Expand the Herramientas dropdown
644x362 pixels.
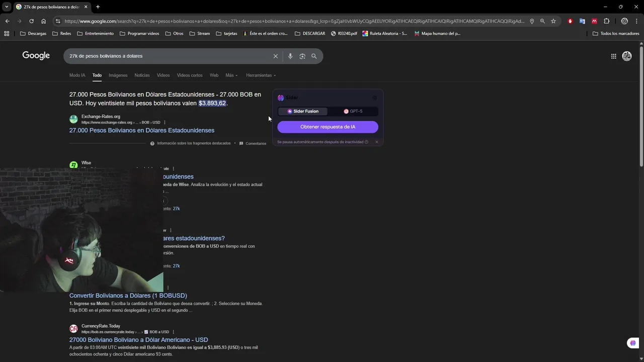click(261, 75)
